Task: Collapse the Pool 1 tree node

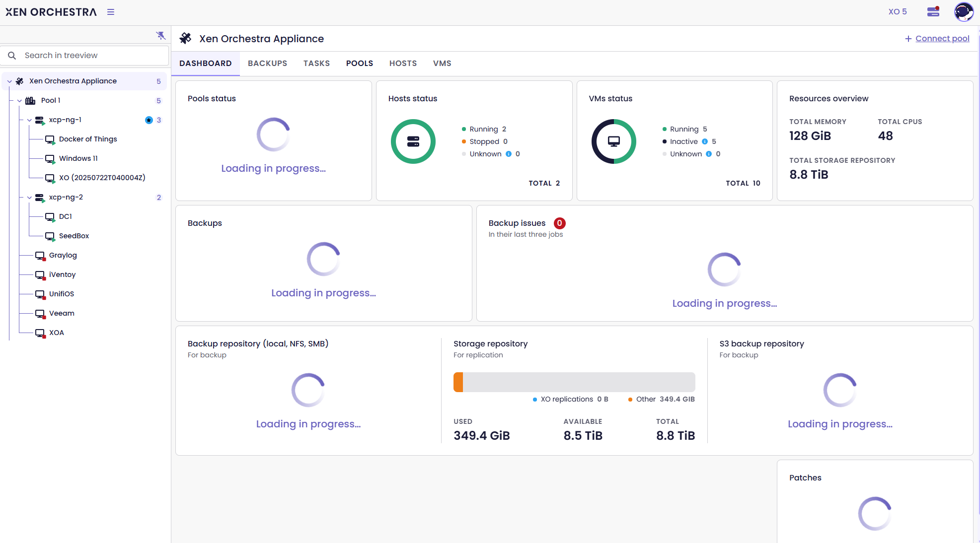Action: [x=19, y=101]
